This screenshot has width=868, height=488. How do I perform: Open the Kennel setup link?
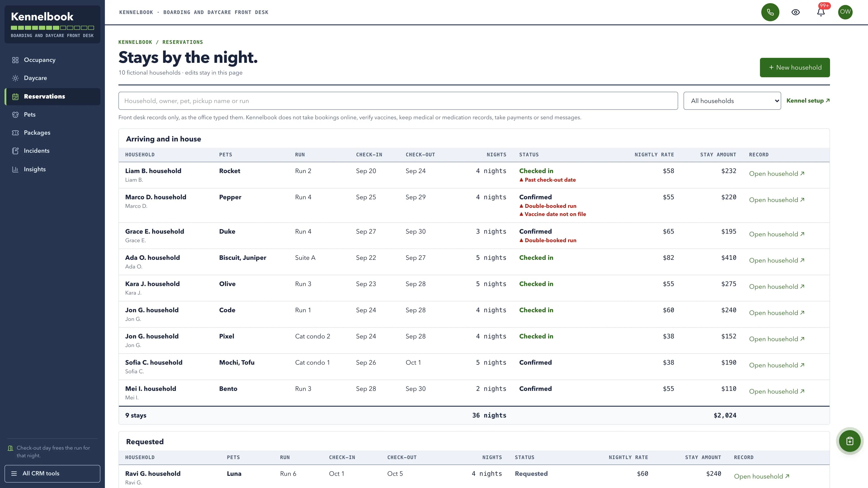[808, 101]
